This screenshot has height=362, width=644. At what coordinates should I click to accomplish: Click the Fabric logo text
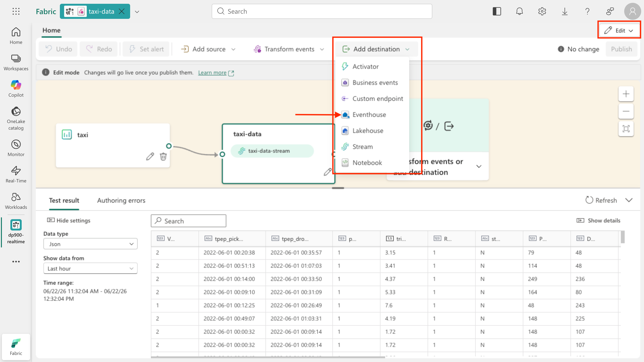point(46,12)
